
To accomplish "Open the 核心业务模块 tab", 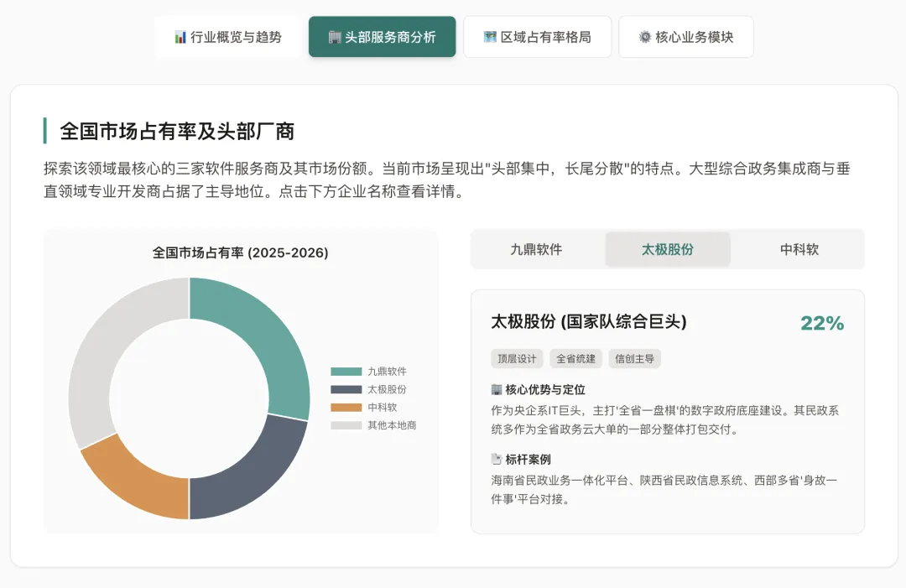I will click(x=686, y=37).
